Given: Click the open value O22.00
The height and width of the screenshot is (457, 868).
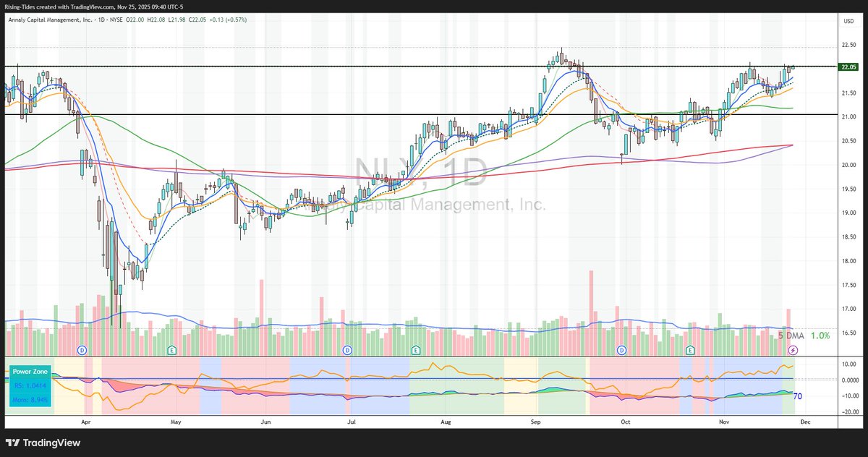Looking at the screenshot, I should click(135, 20).
